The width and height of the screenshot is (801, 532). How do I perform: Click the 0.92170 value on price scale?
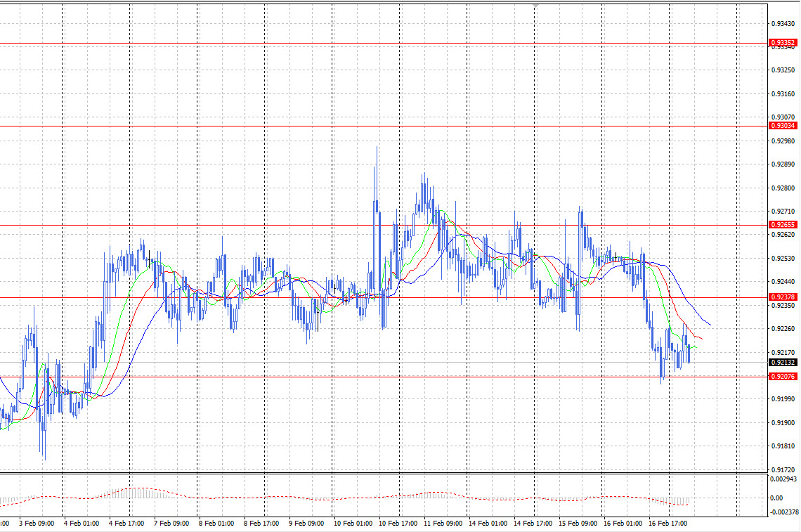point(783,352)
